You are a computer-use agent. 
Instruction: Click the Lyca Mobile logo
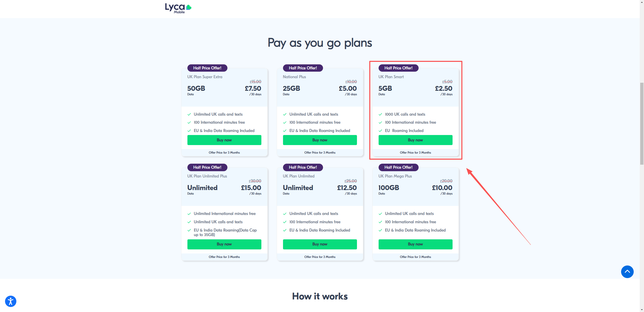point(178,8)
